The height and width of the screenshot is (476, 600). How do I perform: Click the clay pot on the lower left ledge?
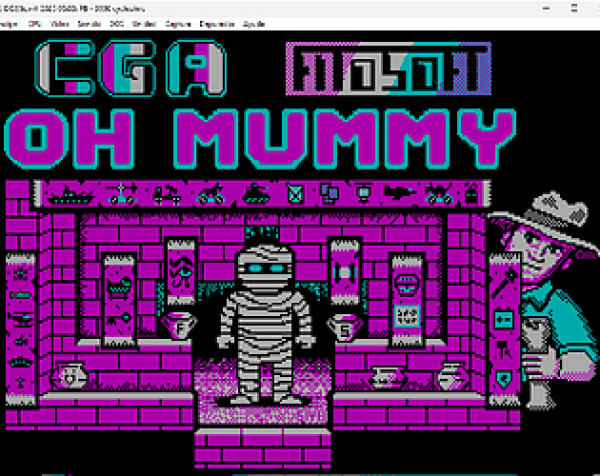[70, 375]
